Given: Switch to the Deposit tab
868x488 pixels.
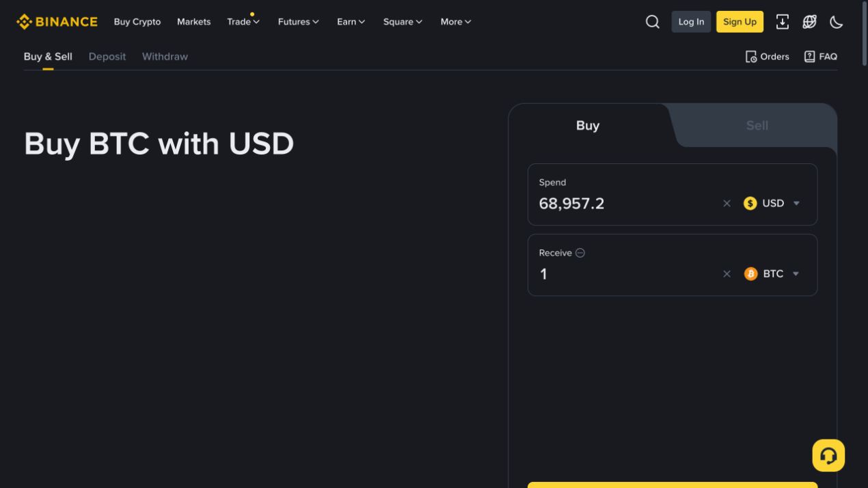Looking at the screenshot, I should point(107,57).
